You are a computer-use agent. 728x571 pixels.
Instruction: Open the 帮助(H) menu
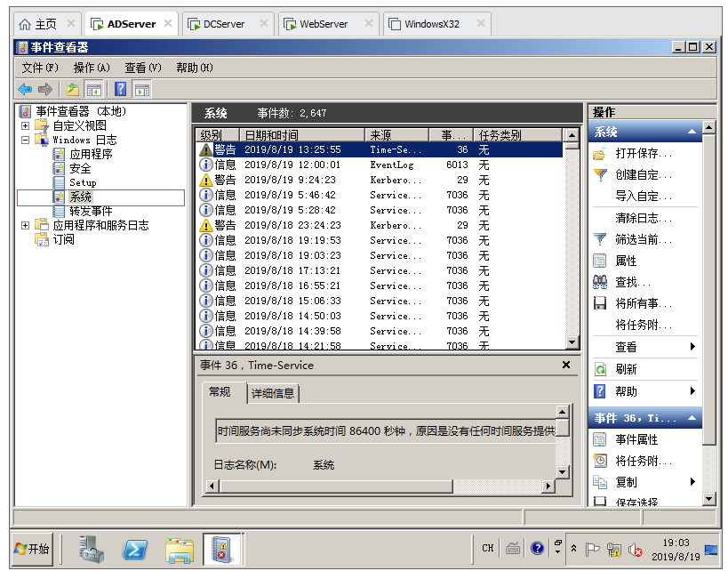tap(194, 68)
